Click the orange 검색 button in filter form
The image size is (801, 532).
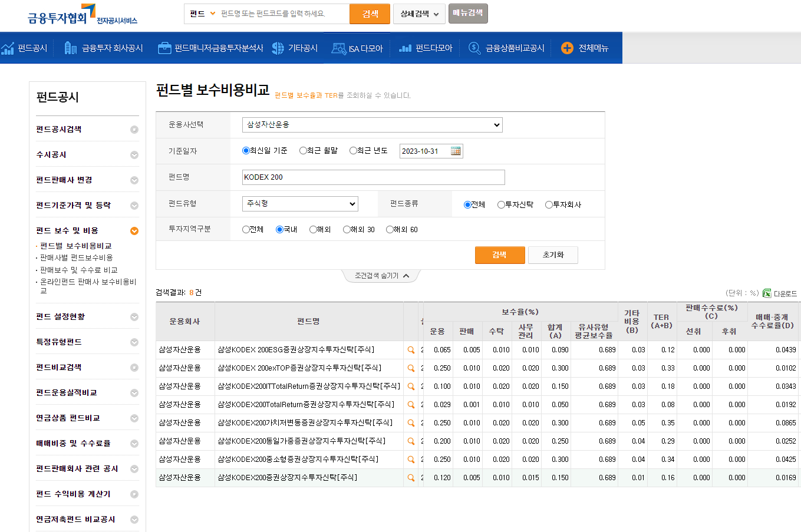pos(500,255)
